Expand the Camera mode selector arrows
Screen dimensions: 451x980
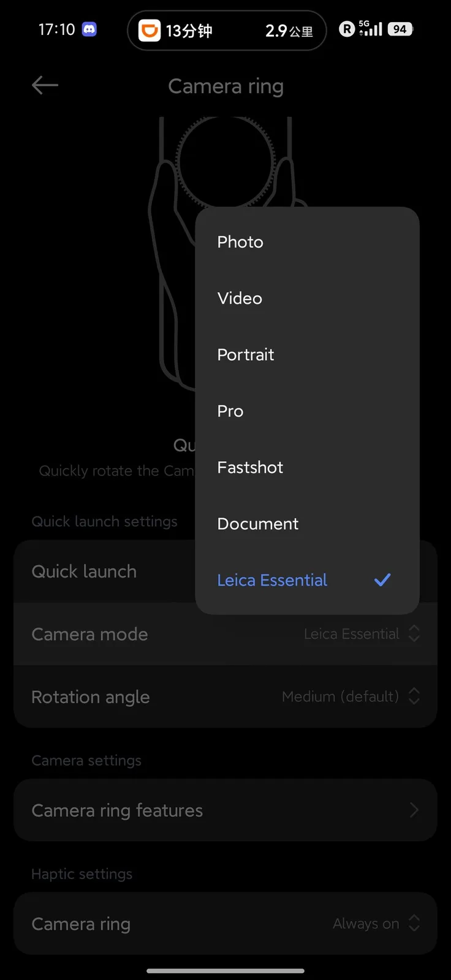click(414, 634)
